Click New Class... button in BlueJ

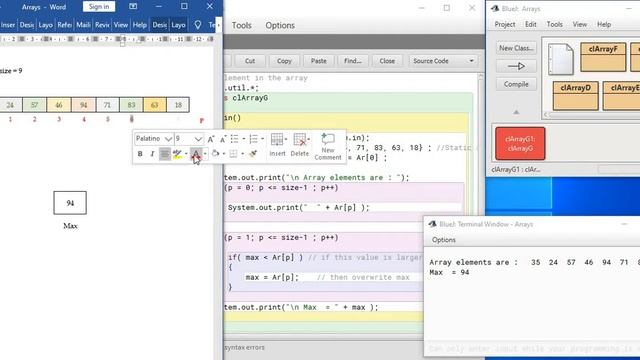(516, 48)
